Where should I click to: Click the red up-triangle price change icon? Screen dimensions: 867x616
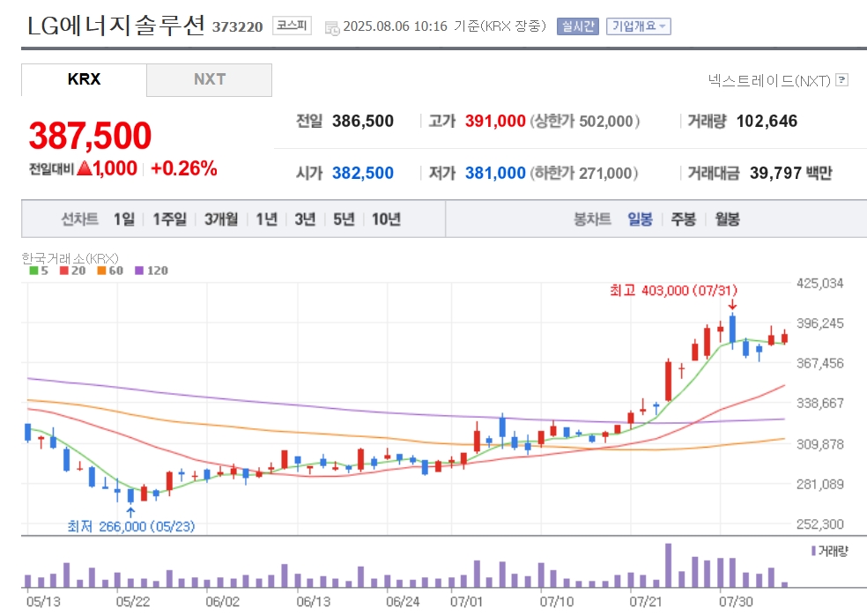(x=85, y=167)
